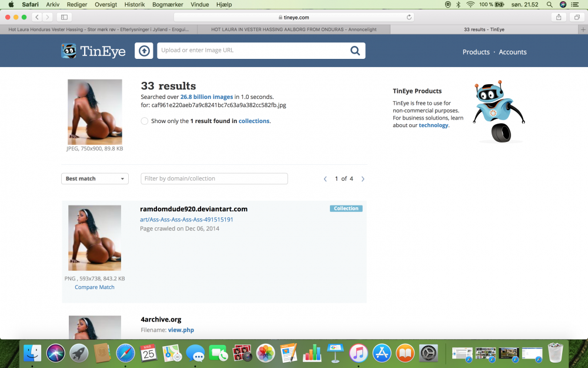Screen dimensions: 588x368
Task: Open iTunes music icon in Dock
Action: [x=359, y=353]
